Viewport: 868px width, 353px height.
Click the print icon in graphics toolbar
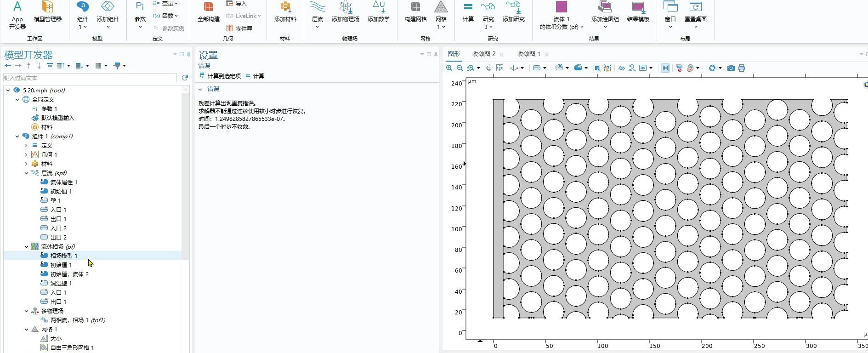(x=742, y=68)
